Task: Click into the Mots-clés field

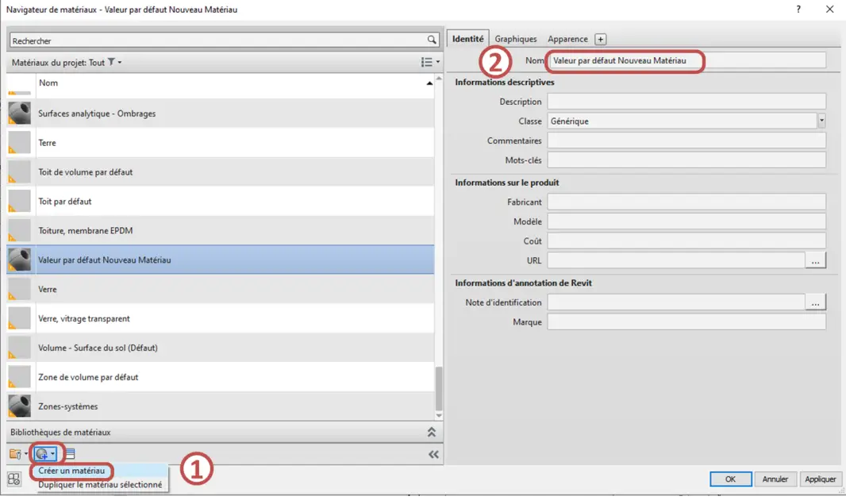Action: pyautogui.click(x=686, y=160)
